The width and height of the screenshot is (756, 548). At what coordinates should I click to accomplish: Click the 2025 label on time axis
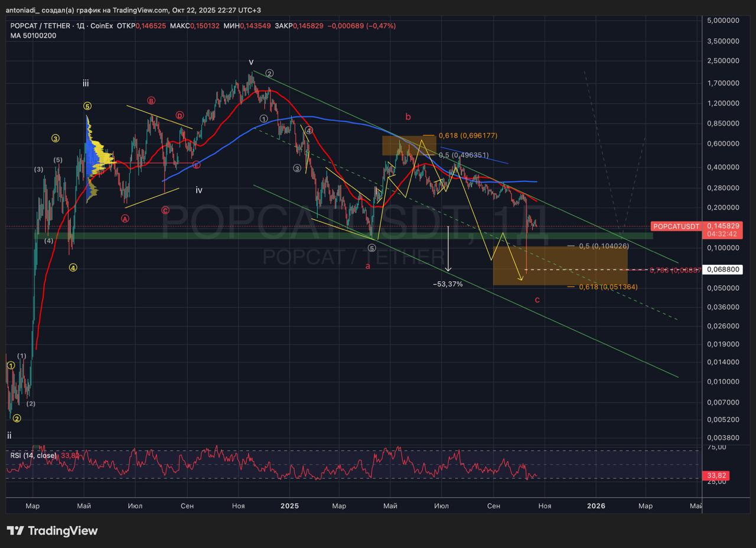click(x=289, y=506)
